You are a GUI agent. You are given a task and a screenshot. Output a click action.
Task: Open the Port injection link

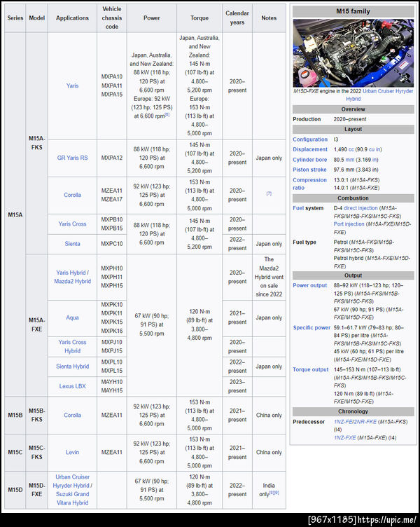(349, 224)
